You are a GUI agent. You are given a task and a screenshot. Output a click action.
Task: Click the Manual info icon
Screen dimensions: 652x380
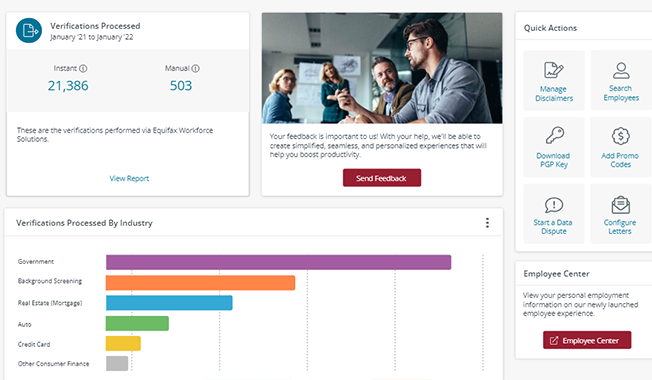pyautogui.click(x=195, y=68)
